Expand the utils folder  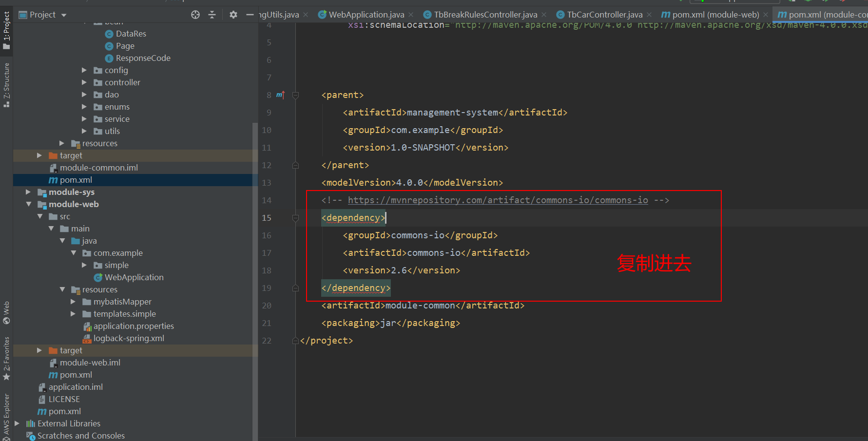click(84, 131)
